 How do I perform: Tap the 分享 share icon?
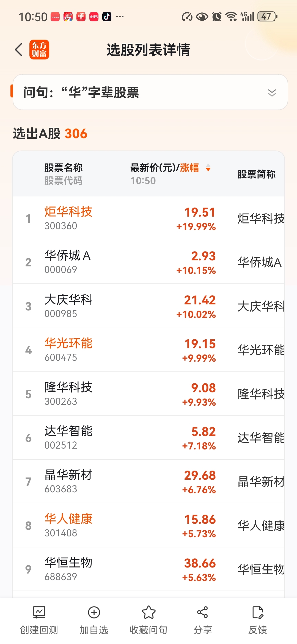tap(203, 612)
